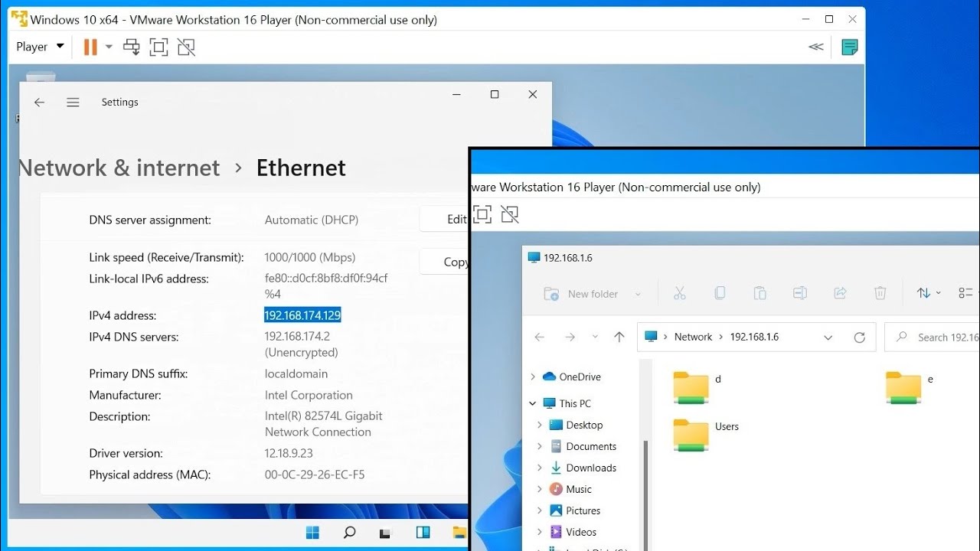
Task: Select the shared folder named e
Action: click(x=910, y=387)
